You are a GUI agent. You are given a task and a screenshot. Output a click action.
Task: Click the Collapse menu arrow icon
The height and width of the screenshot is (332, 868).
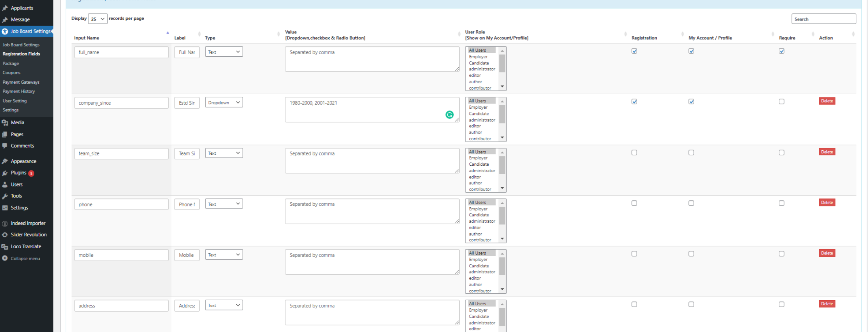click(x=5, y=258)
